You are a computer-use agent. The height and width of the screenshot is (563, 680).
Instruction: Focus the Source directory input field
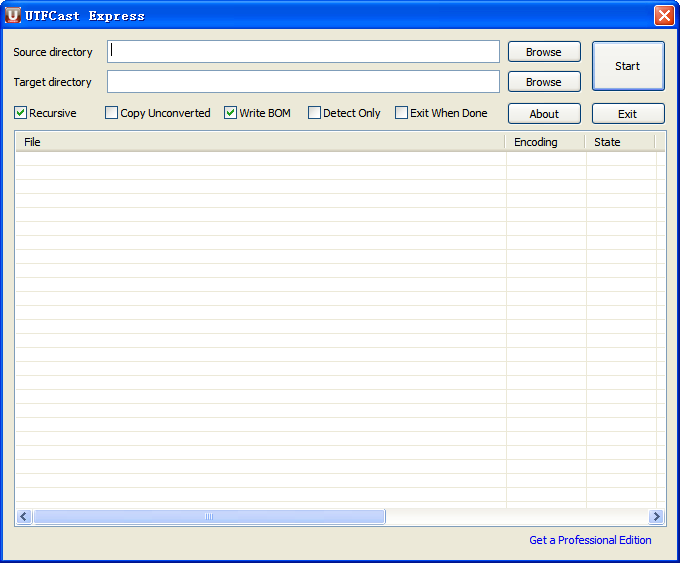pos(303,52)
